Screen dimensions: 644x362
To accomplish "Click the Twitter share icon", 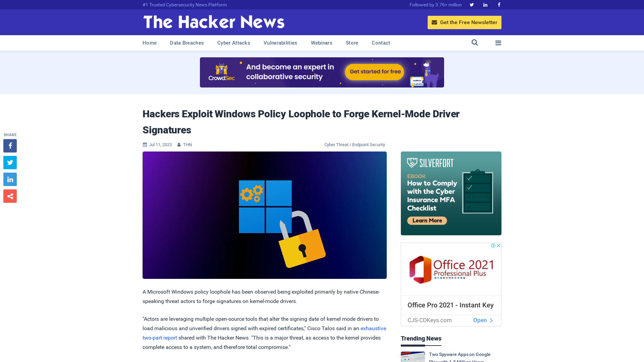I will pyautogui.click(x=10, y=162).
